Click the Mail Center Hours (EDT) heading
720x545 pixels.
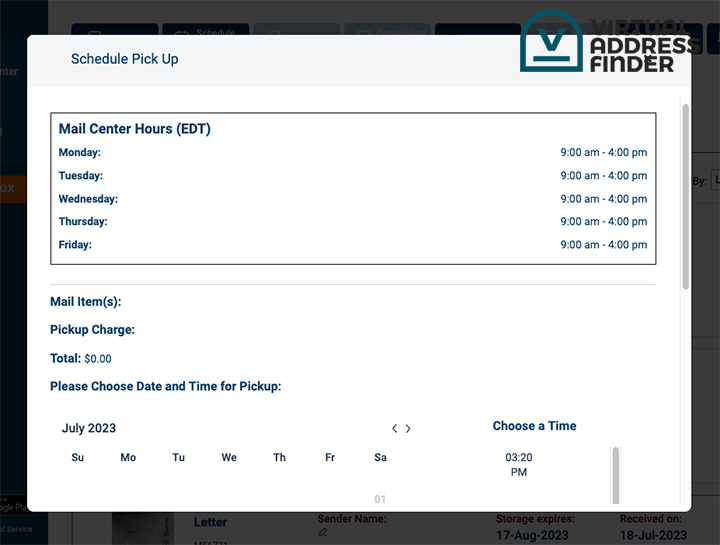point(135,129)
